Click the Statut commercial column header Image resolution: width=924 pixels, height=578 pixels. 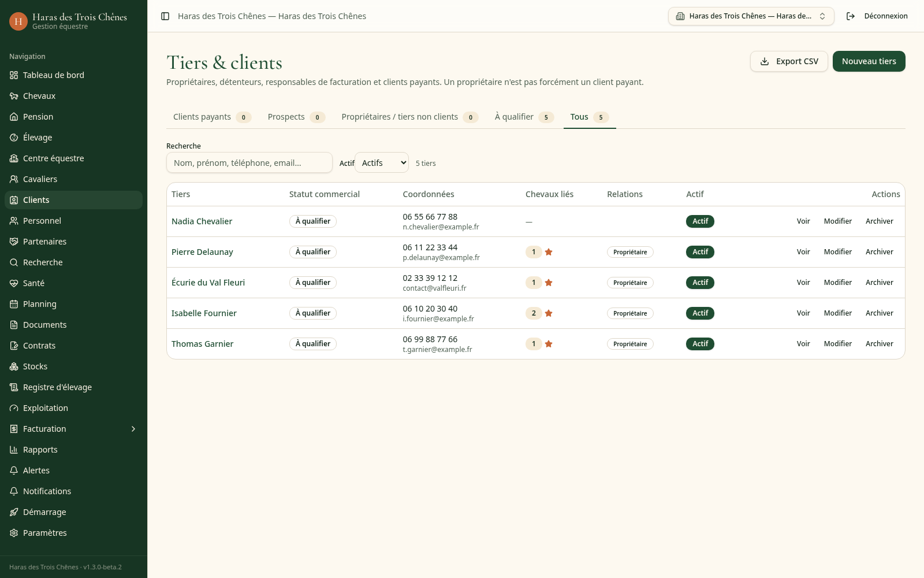pos(325,194)
